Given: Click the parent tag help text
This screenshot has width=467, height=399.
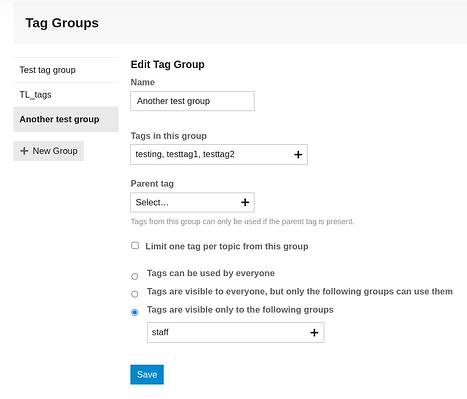Looking at the screenshot, I should pos(242,221).
